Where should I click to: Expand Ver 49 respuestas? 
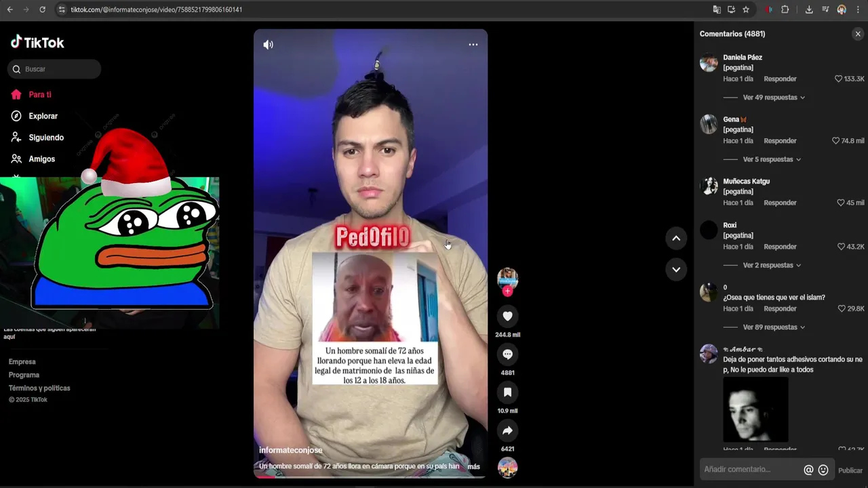[774, 98]
